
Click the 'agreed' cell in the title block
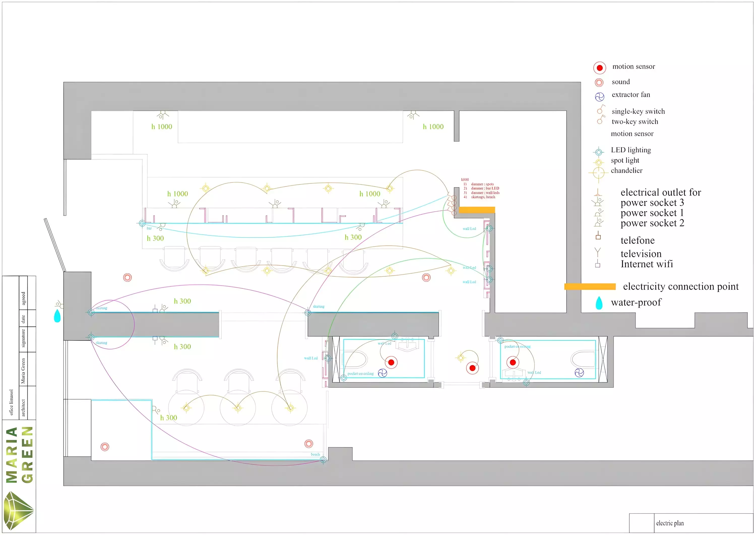(x=23, y=292)
